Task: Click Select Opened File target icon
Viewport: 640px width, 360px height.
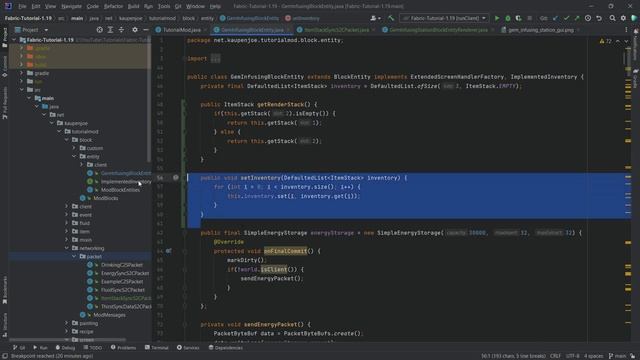Action: [x=100, y=30]
